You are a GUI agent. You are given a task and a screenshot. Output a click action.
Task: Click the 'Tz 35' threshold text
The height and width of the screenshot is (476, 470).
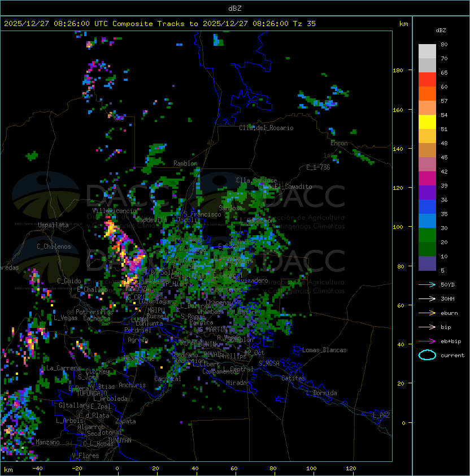pos(304,24)
